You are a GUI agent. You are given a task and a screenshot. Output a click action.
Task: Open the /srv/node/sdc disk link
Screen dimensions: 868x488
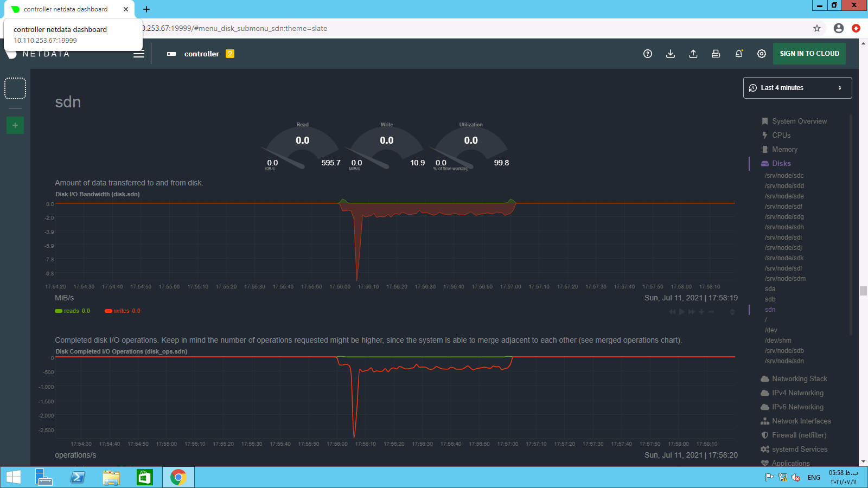pos(784,176)
